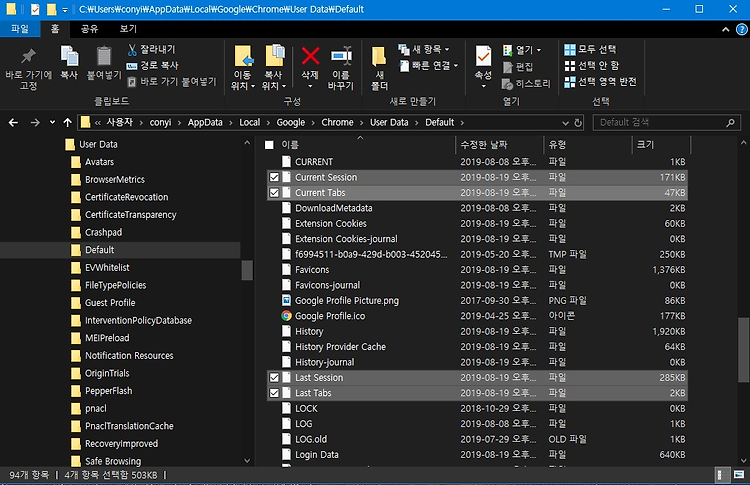
Task: Select the History file
Action: [477, 331]
